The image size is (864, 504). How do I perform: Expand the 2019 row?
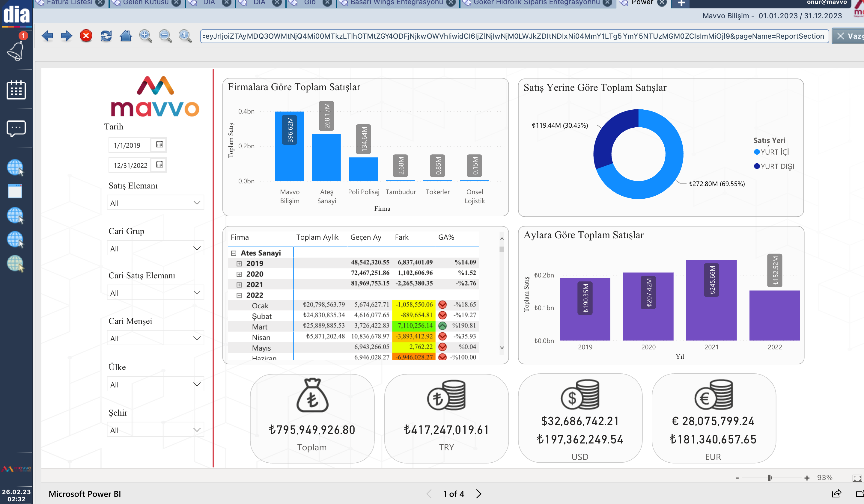[239, 264]
